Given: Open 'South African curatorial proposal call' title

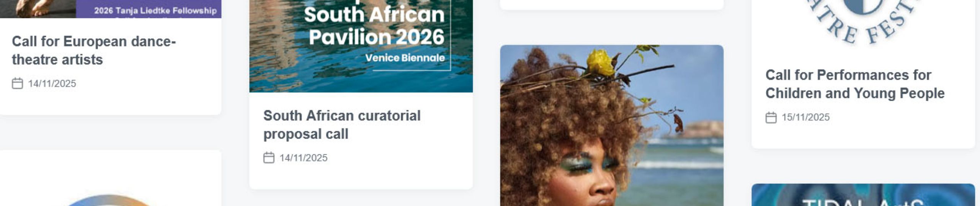Looking at the screenshot, I should (x=342, y=125).
